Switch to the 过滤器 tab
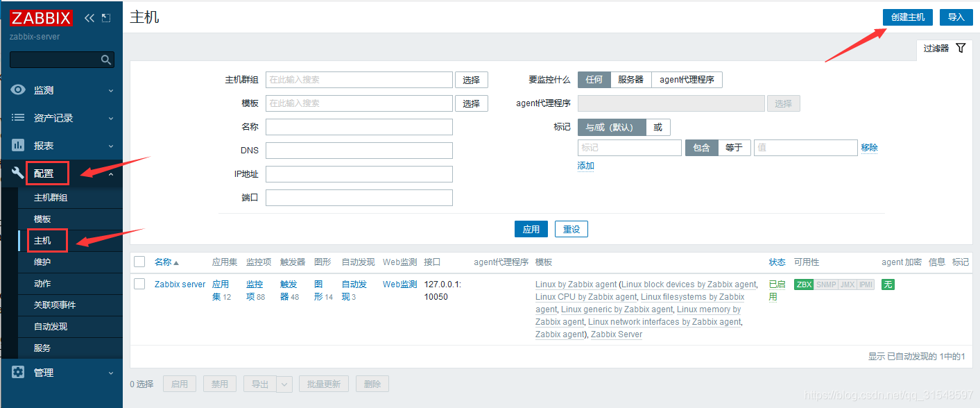The image size is (980, 408). click(944, 49)
